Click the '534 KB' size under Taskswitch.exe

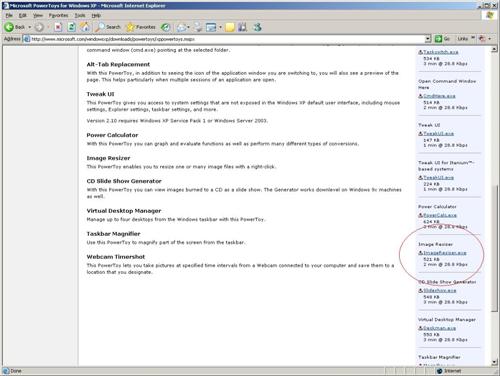tap(431, 58)
